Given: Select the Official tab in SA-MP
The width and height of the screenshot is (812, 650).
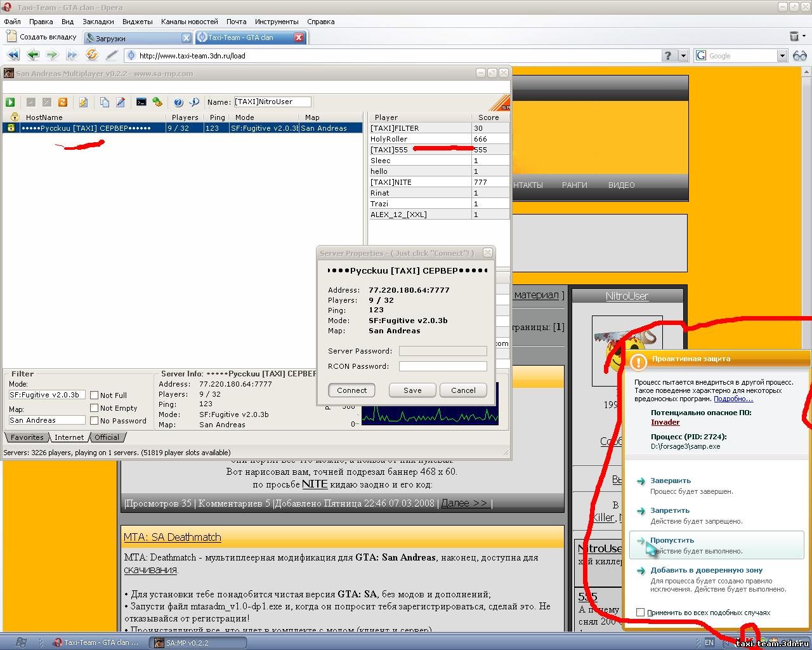Looking at the screenshot, I should [x=107, y=437].
